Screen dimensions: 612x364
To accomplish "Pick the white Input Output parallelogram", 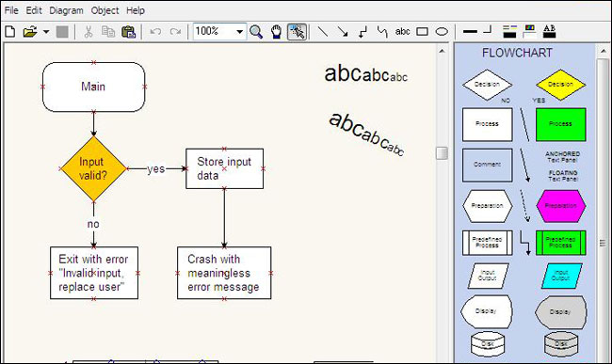I will pos(488,276).
